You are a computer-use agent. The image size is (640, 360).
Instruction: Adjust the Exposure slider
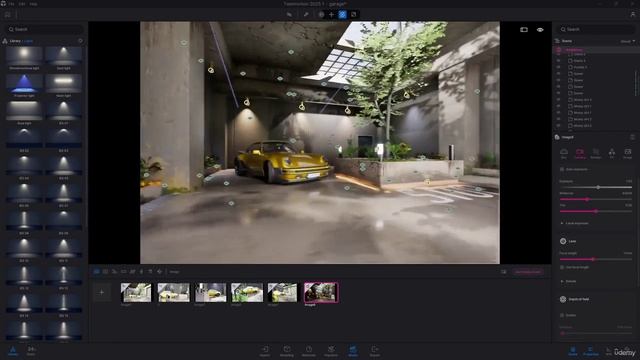coord(596,187)
